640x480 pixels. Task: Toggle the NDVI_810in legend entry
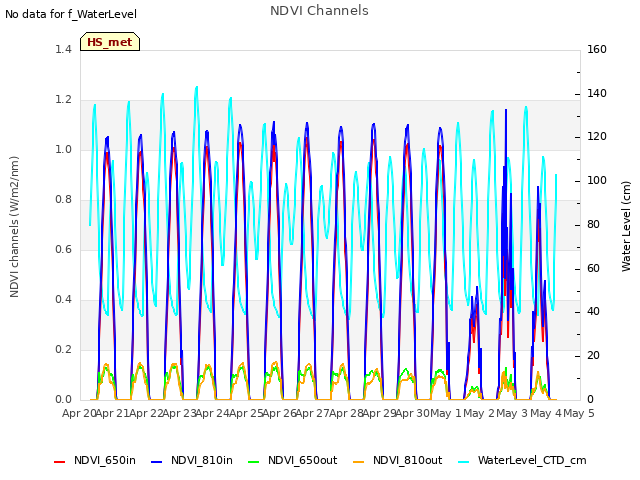coord(192,460)
